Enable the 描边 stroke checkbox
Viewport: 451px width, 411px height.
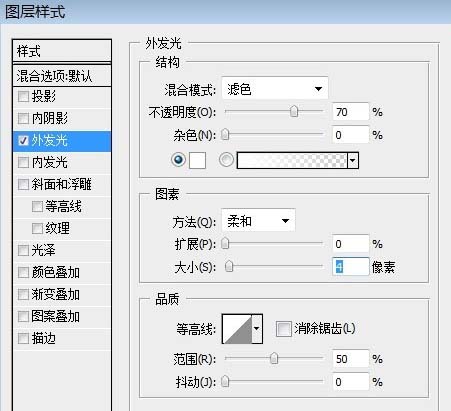pyautogui.click(x=23, y=338)
